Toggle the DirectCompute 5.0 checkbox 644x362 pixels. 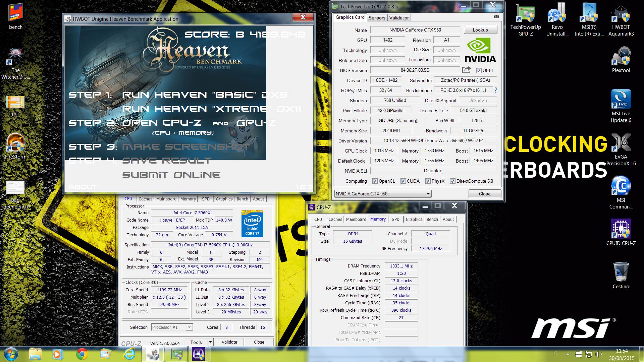click(x=452, y=181)
